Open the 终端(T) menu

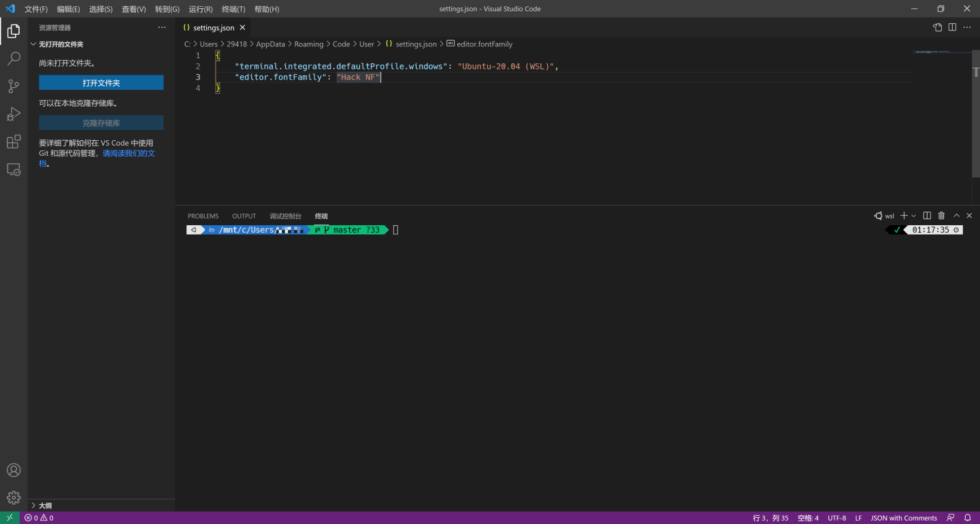pos(232,9)
